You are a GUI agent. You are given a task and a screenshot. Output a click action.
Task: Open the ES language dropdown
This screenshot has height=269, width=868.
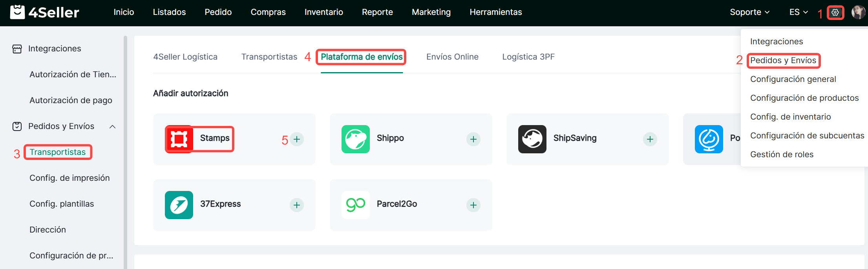click(798, 12)
